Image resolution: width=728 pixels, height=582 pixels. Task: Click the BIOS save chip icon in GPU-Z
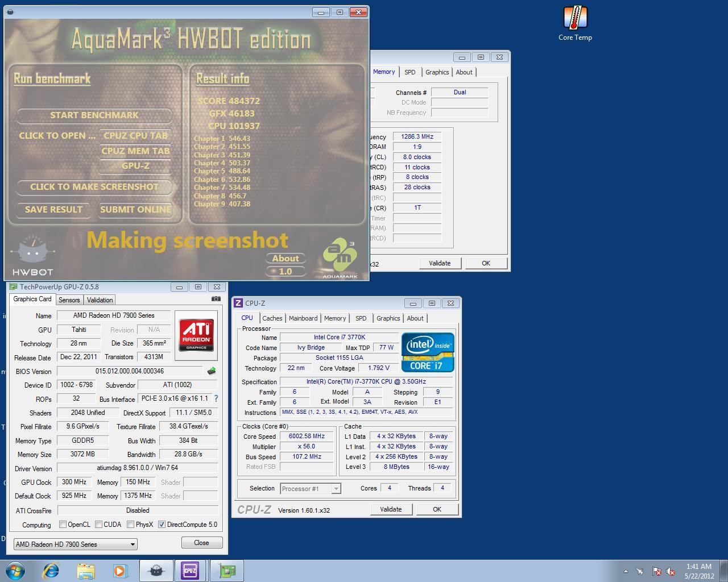(212, 371)
